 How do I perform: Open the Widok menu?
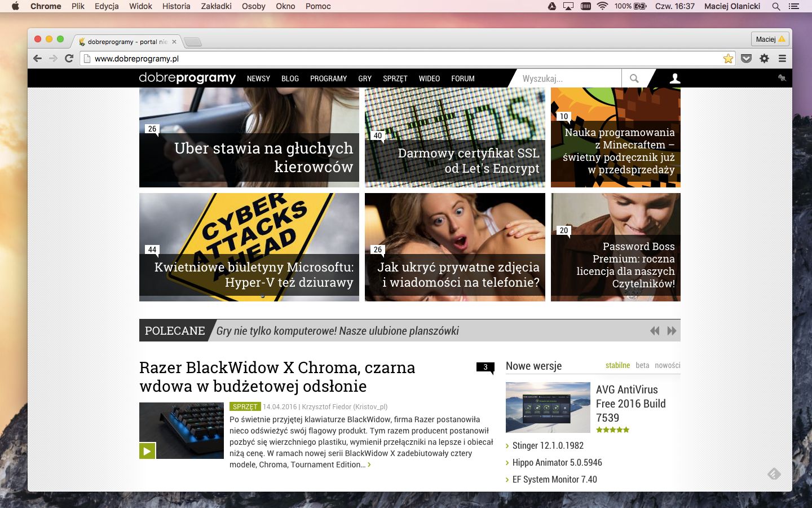click(140, 6)
